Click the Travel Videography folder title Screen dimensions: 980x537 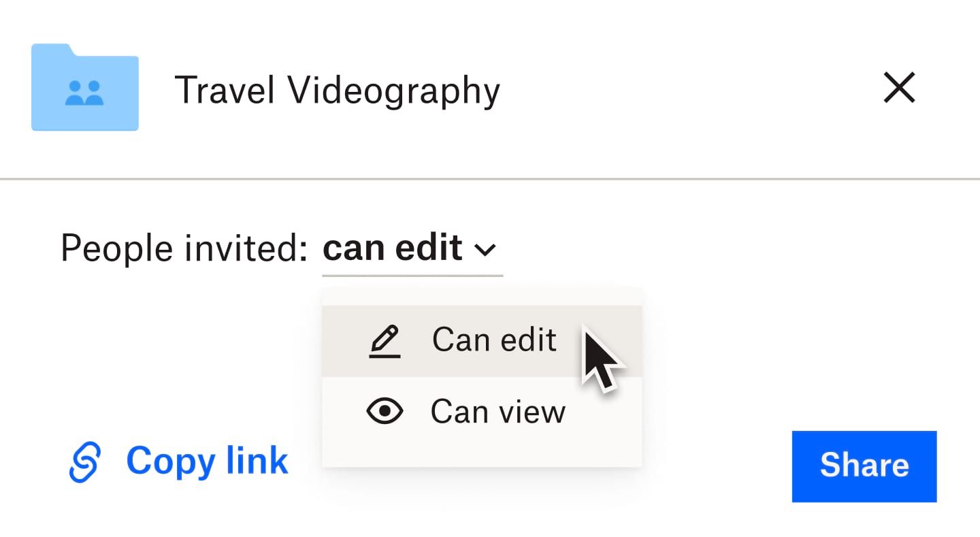click(338, 89)
